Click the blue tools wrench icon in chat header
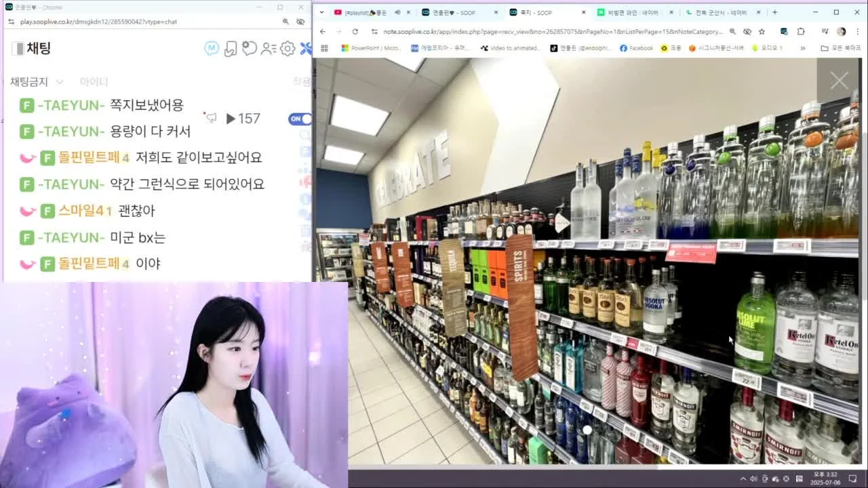Image resolution: width=868 pixels, height=488 pixels. coord(306,48)
